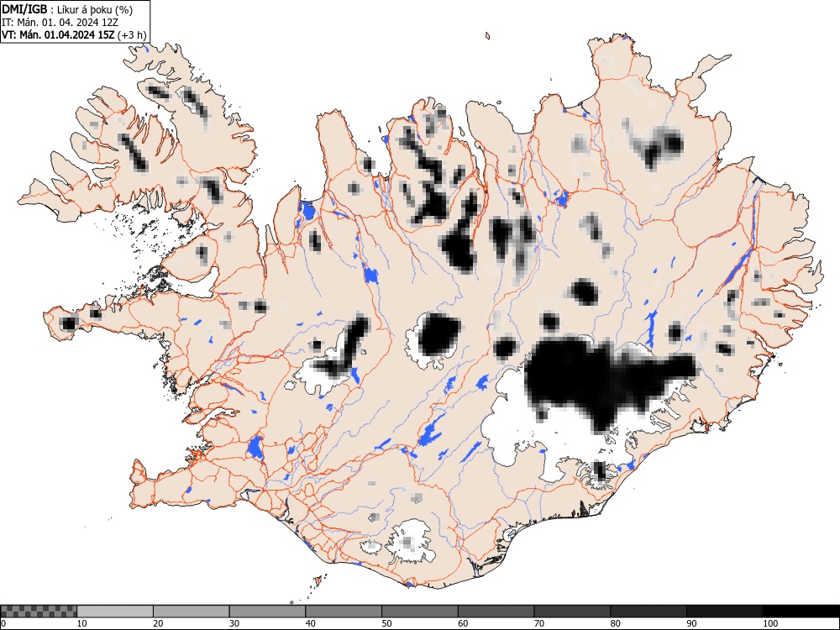Click the 'IT: Mán. 01. 04. 2024 12Z' line
The height and width of the screenshot is (630, 840).
pos(60,23)
